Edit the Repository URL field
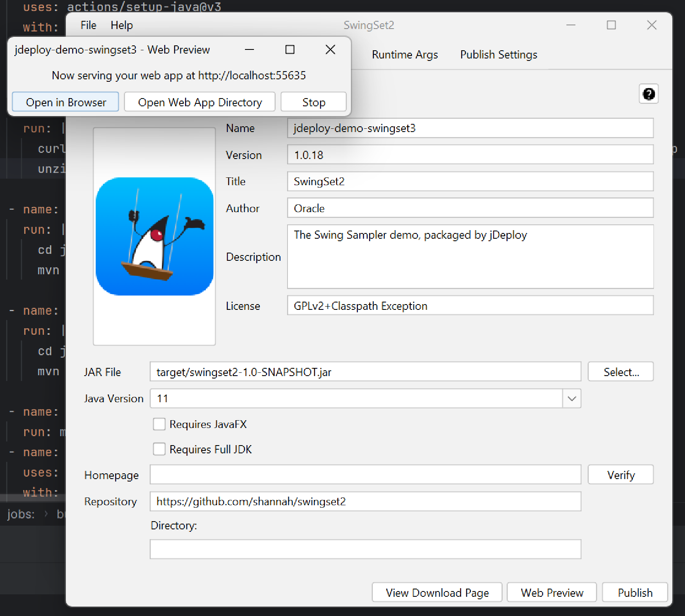This screenshot has height=616, width=685. pyautogui.click(x=365, y=502)
